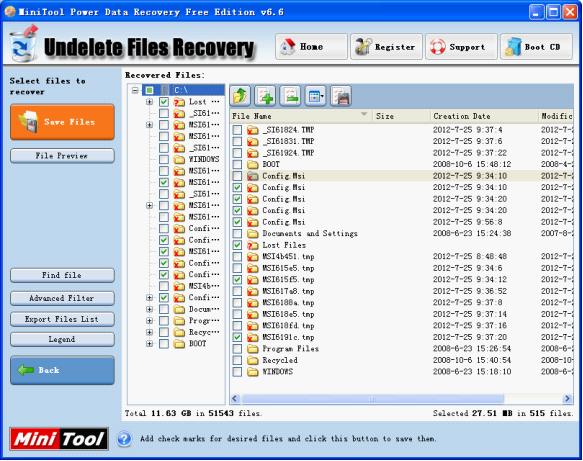Click the go up one folder toolbar icon
This screenshot has height=461, width=583.
pos(240,96)
